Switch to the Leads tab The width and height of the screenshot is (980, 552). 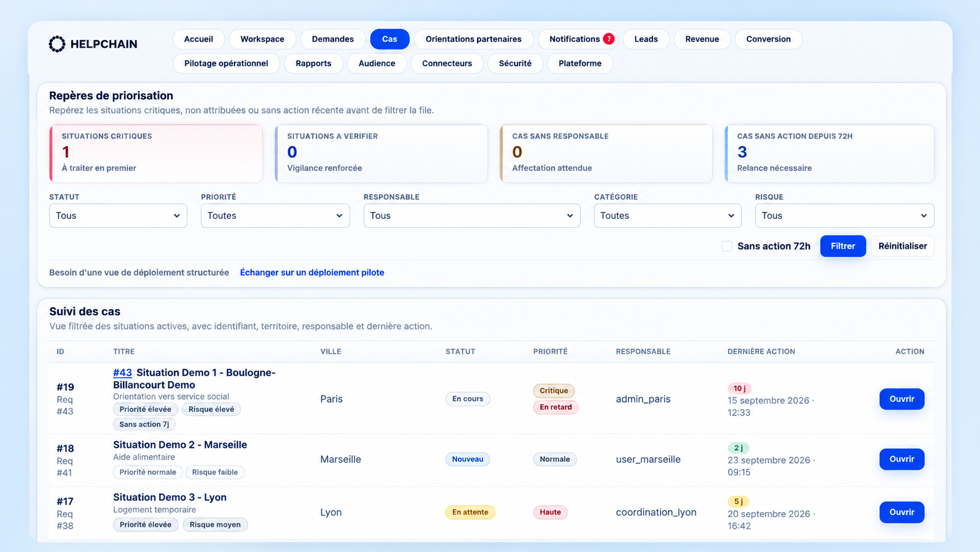coord(646,39)
